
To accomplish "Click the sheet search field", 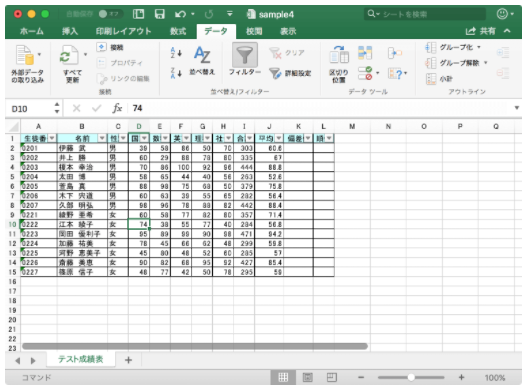I will tap(425, 14).
